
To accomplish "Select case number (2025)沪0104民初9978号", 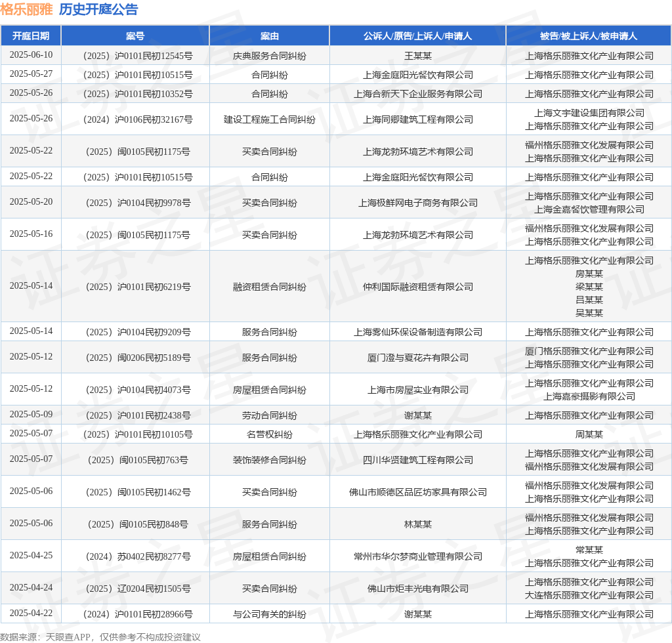I will [138, 203].
